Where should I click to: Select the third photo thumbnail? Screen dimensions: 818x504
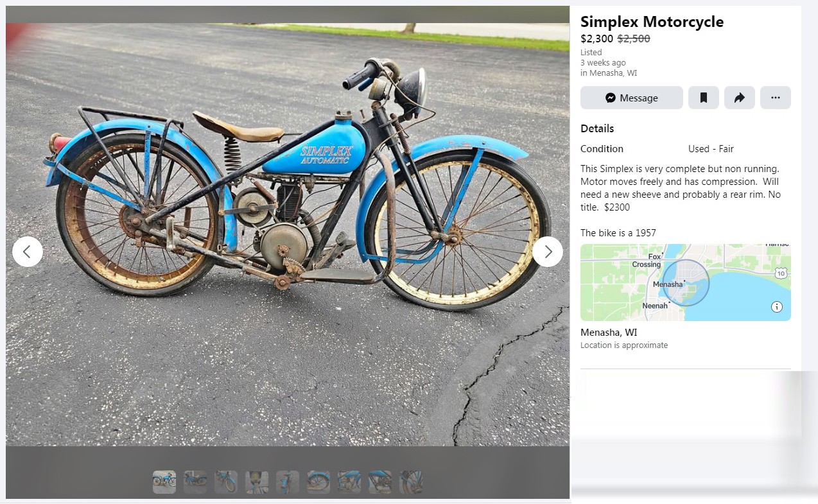[x=226, y=482]
